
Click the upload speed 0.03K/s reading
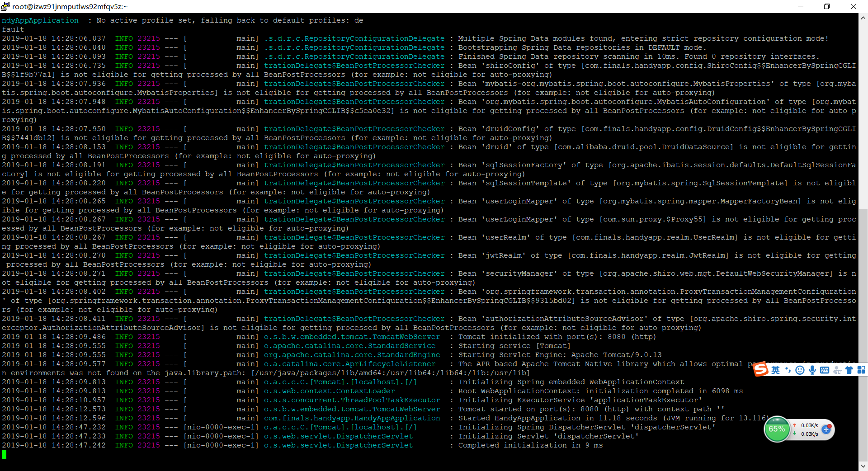point(809,425)
